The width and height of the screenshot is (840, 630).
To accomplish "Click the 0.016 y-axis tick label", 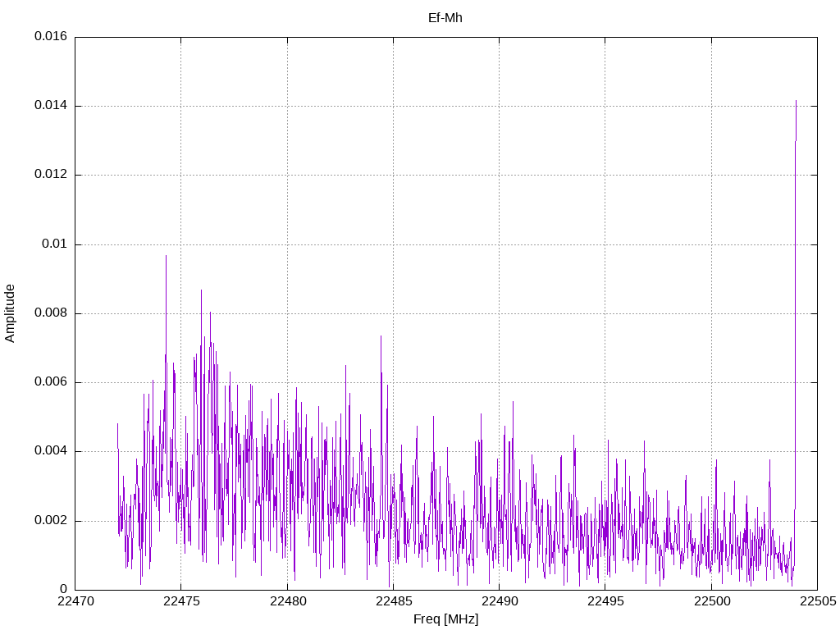I will tap(51, 37).
